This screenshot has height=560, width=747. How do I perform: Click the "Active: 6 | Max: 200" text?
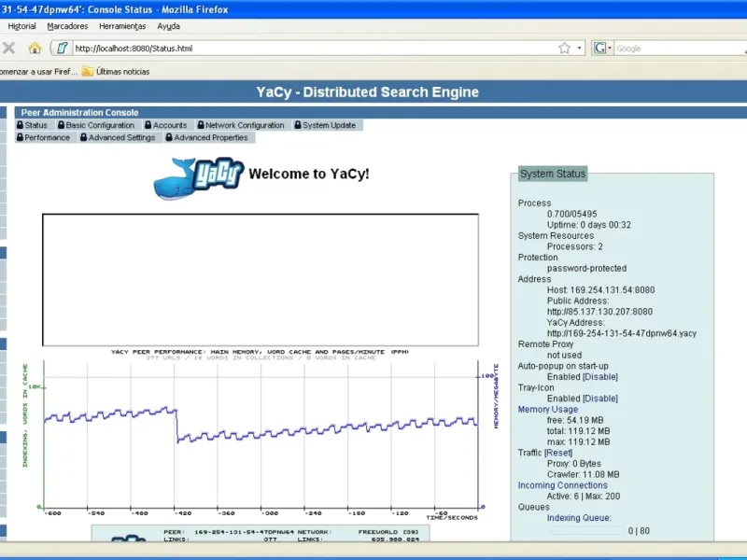(x=584, y=497)
